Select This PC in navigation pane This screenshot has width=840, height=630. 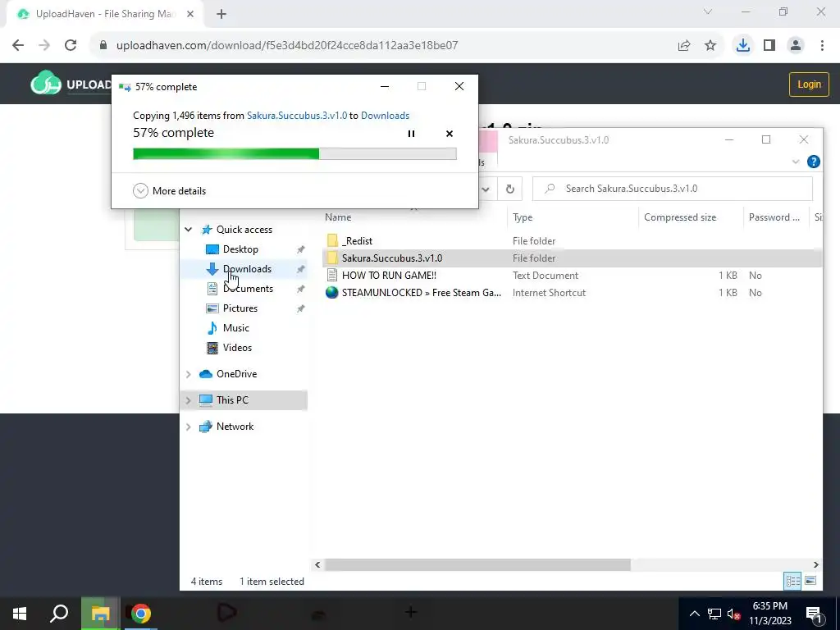[232, 400]
